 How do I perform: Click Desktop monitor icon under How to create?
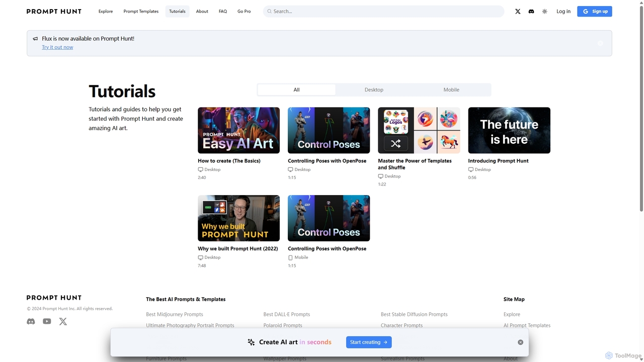(201, 169)
